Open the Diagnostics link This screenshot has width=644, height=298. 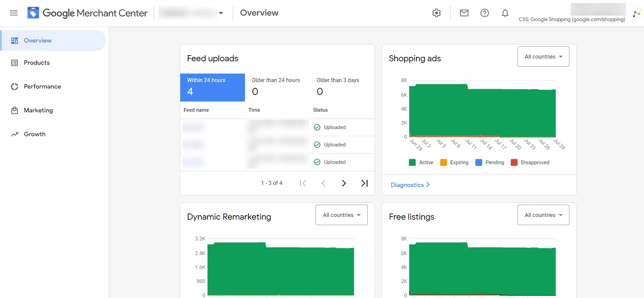click(410, 185)
